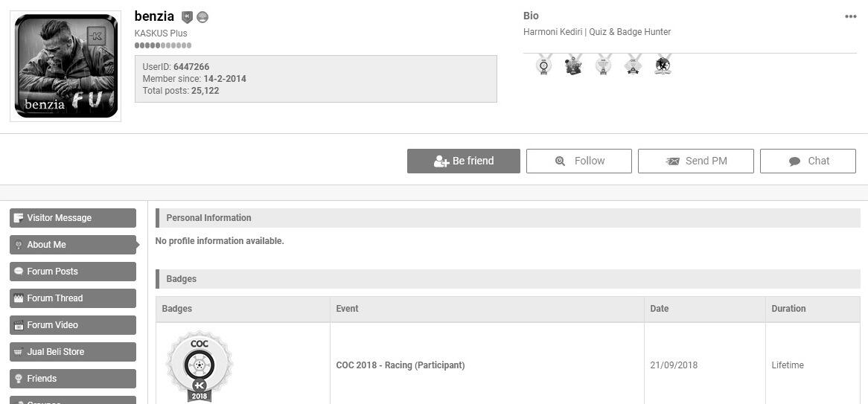868x404 pixels.
Task: Click the KASKUS Plus shield icon beside username
Action: [188, 17]
